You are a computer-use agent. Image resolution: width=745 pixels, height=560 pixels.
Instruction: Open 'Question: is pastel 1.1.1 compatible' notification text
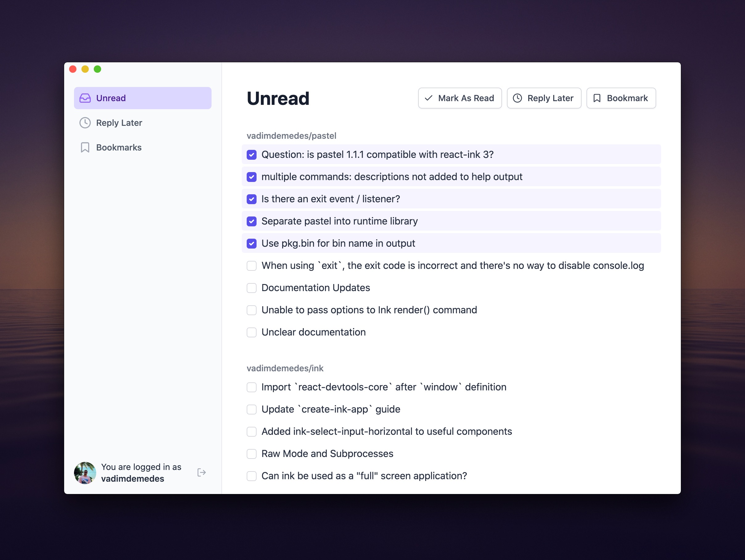click(x=377, y=154)
